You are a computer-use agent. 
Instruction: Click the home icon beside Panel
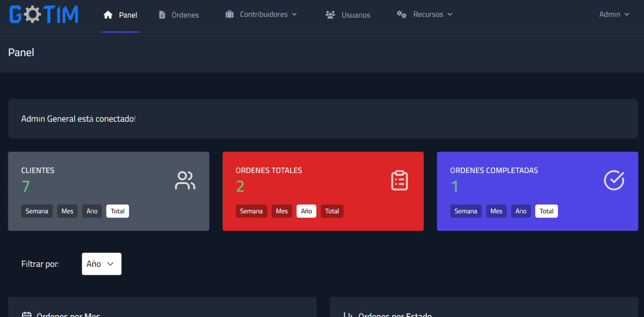point(108,15)
